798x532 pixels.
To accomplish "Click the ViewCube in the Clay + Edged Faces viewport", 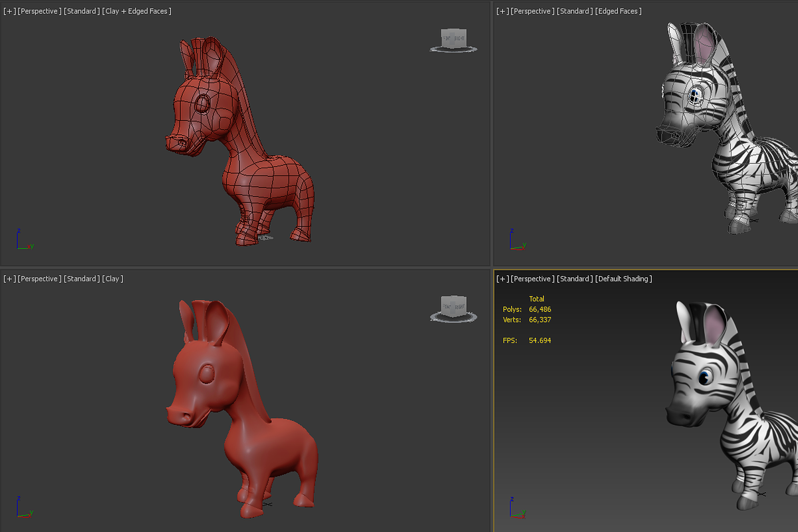I will (x=455, y=39).
